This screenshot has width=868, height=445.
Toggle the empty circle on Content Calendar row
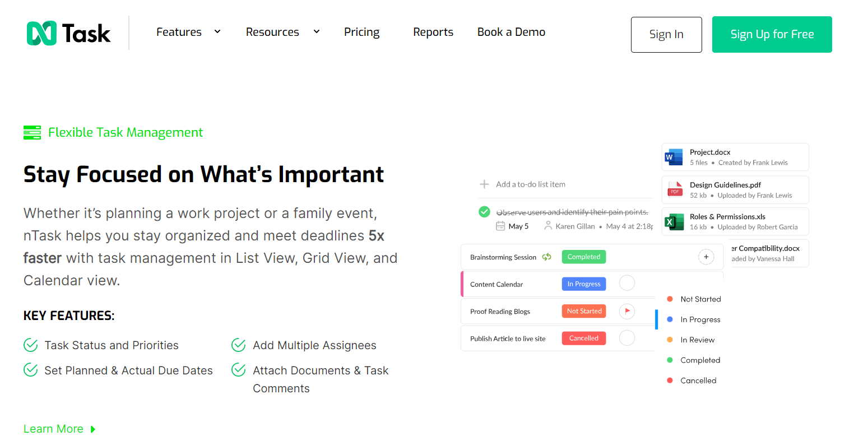627,284
